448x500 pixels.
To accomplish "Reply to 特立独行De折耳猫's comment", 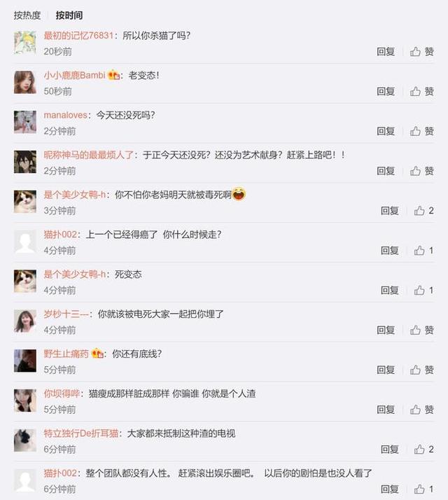I will [390, 450].
